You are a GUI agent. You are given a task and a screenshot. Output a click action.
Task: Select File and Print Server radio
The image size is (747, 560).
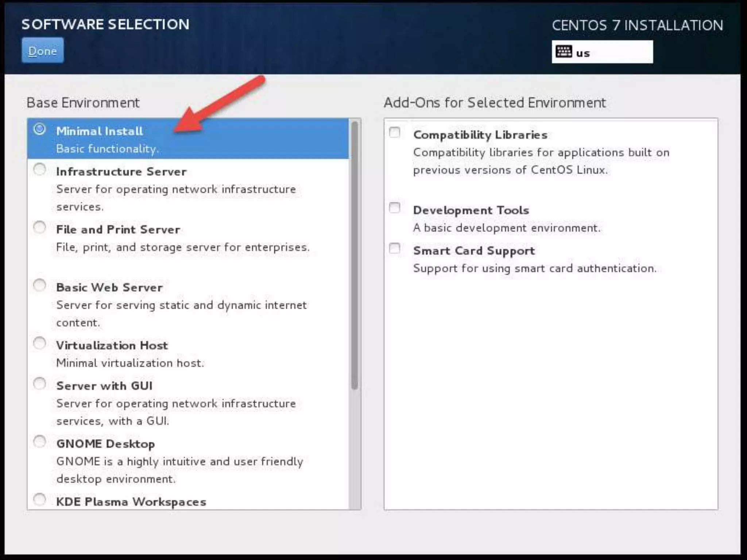(39, 227)
